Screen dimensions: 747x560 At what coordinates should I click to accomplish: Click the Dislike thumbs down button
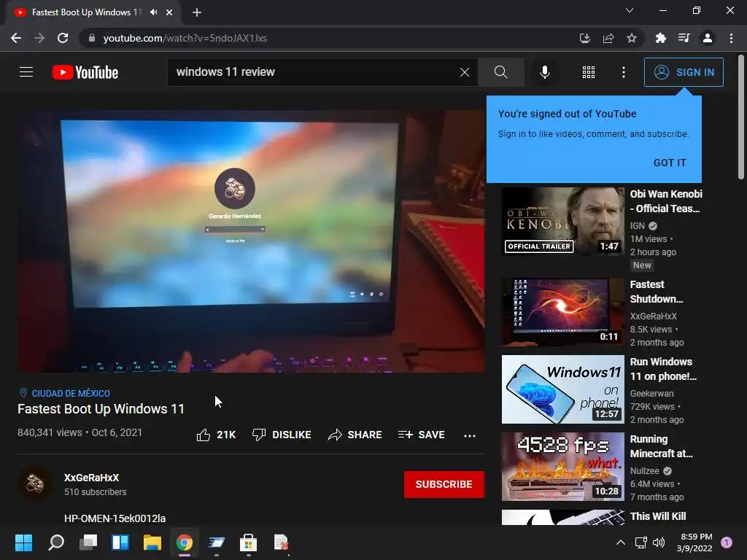click(282, 435)
